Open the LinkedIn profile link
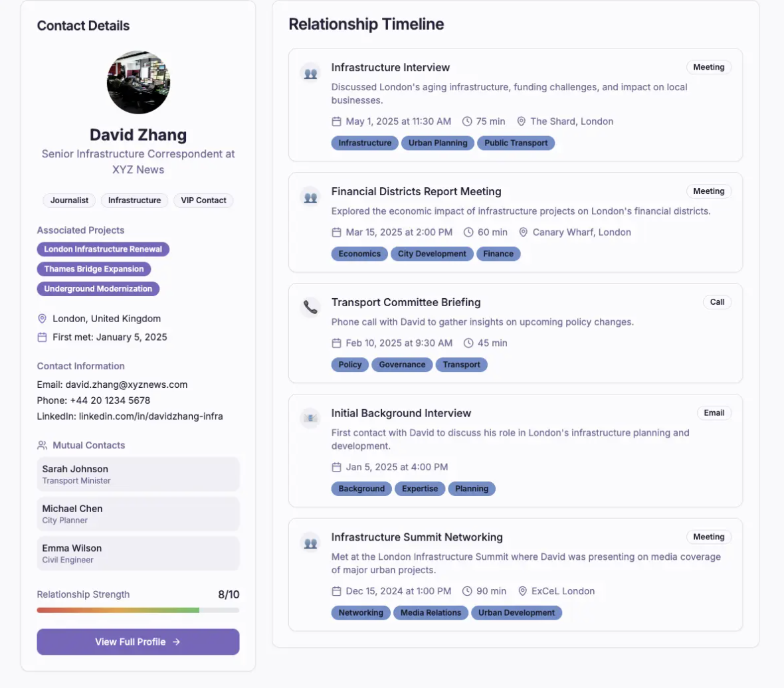Screen dimensions: 784x688 (151, 416)
